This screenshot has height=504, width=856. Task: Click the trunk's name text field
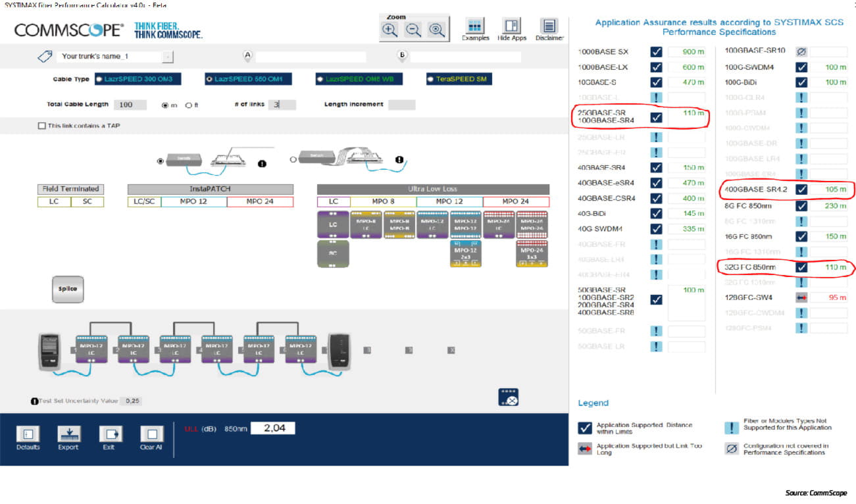[109, 57]
